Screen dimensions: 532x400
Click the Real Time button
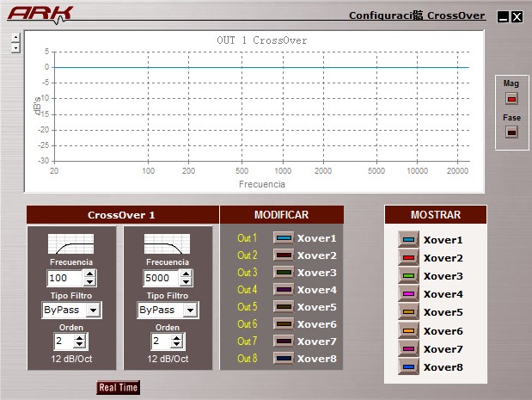118,387
